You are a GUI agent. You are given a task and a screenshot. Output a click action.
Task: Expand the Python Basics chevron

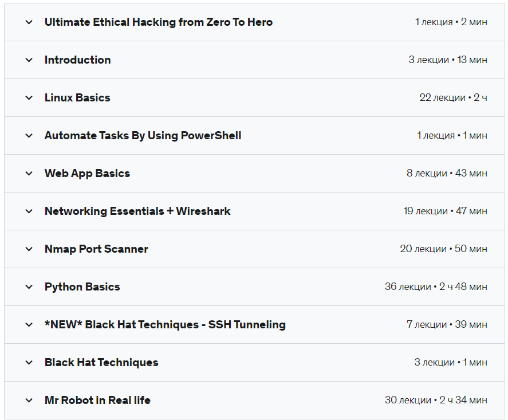tap(29, 287)
